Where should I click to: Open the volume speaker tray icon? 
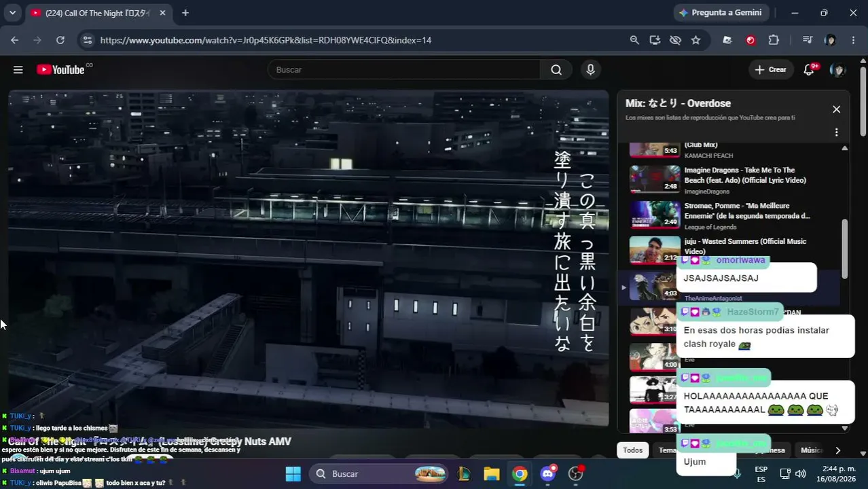(801, 473)
